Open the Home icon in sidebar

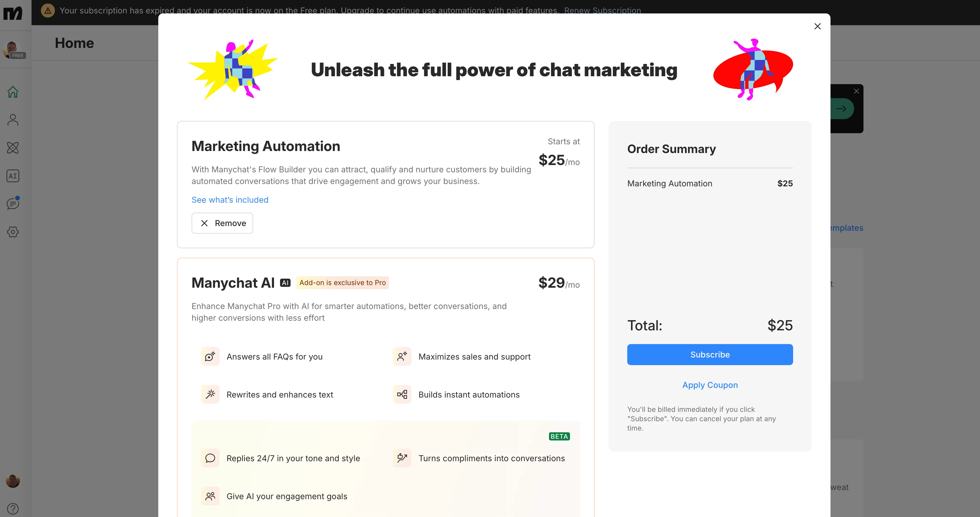pos(13,92)
